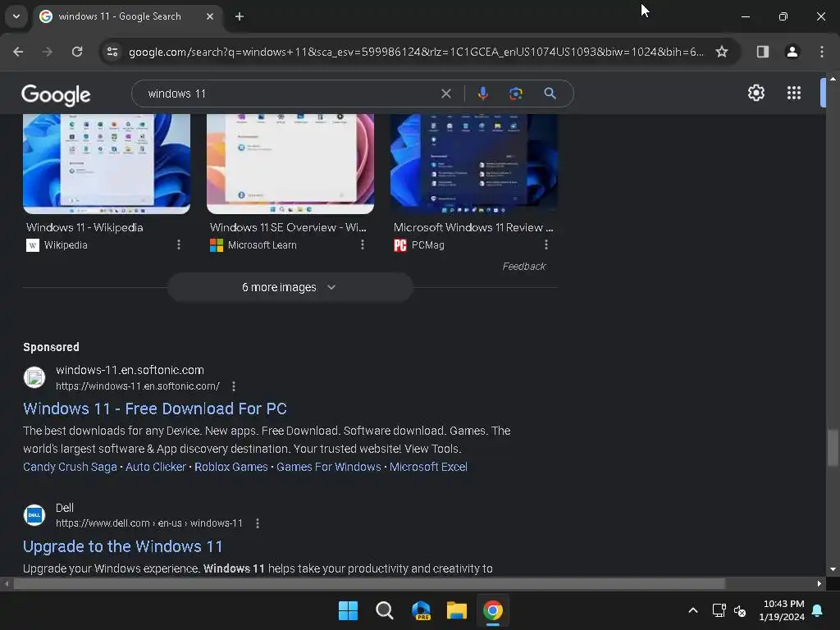Click 'Microsoft Windows 11 Review' caption
Image resolution: width=840 pixels, height=630 pixels.
[473, 227]
